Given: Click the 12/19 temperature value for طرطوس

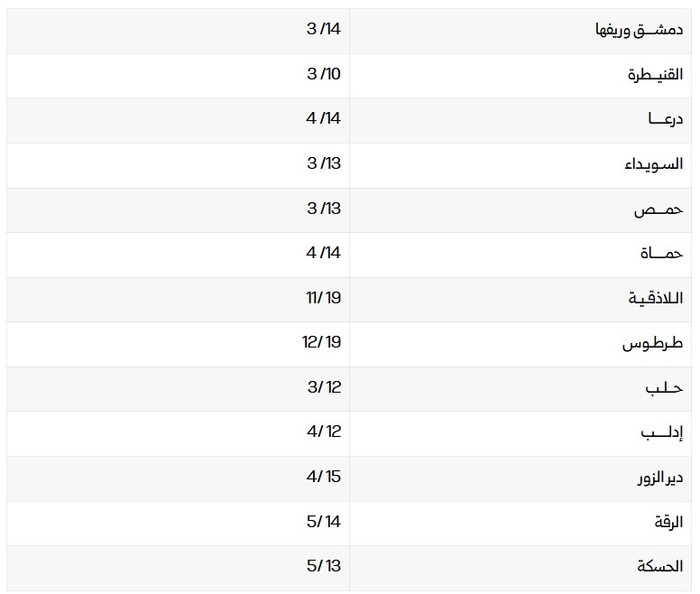Looking at the screenshot, I should click(322, 343).
